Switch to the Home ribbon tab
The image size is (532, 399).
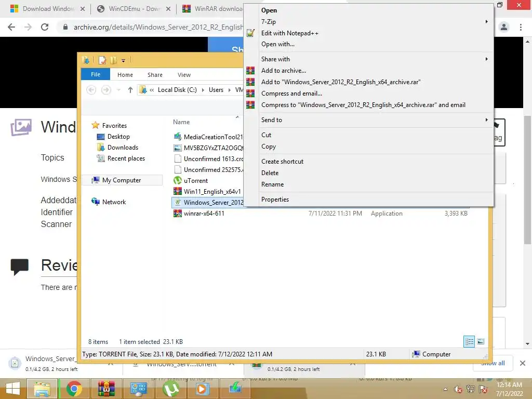[x=125, y=75]
